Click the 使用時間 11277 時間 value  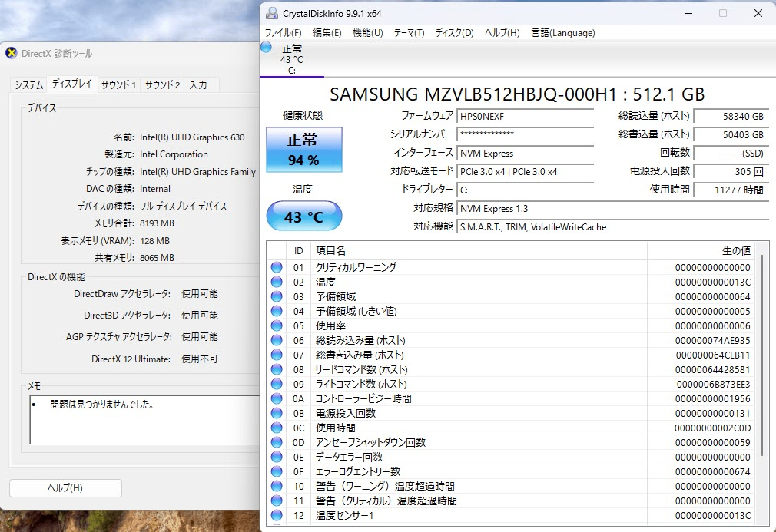point(731,190)
